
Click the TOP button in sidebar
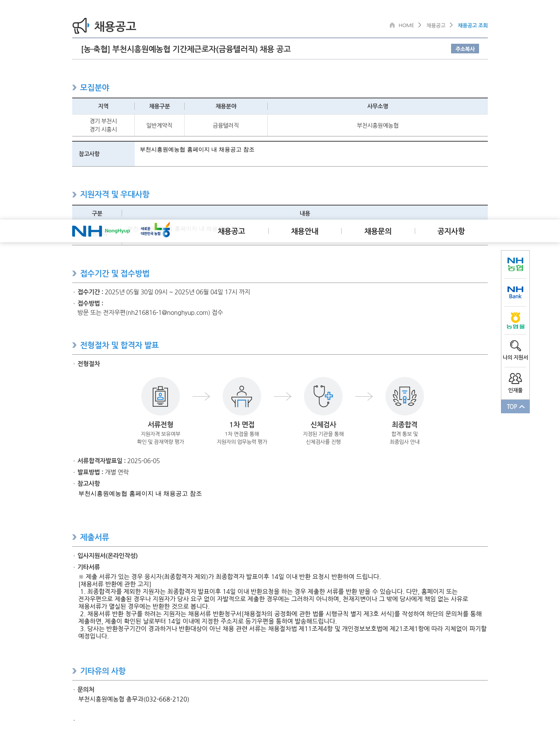tap(515, 406)
